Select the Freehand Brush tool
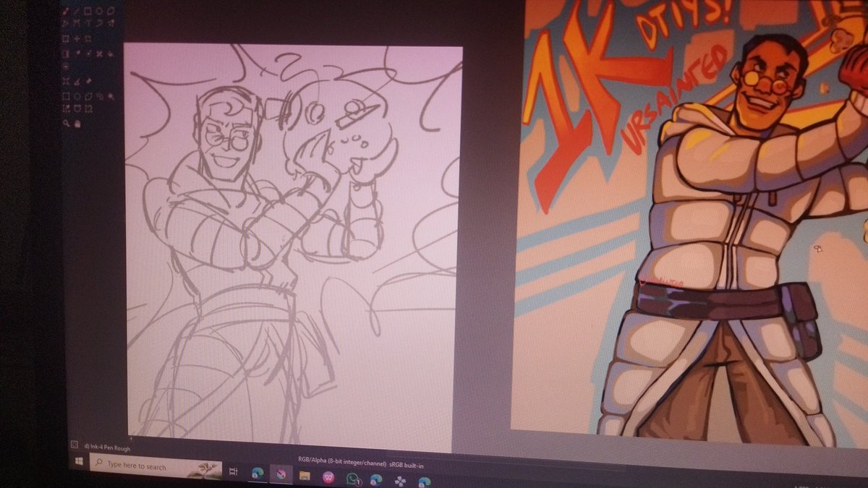Image resolution: width=868 pixels, height=488 pixels. click(66, 12)
